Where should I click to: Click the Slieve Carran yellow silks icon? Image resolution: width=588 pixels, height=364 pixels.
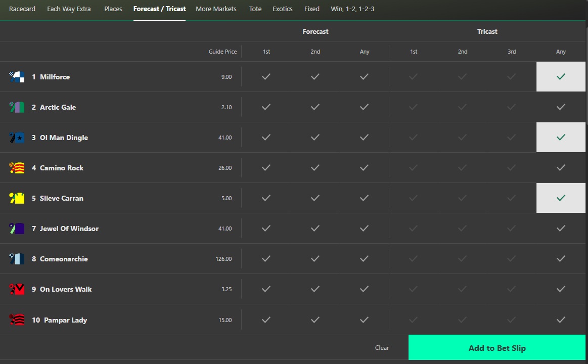point(15,198)
